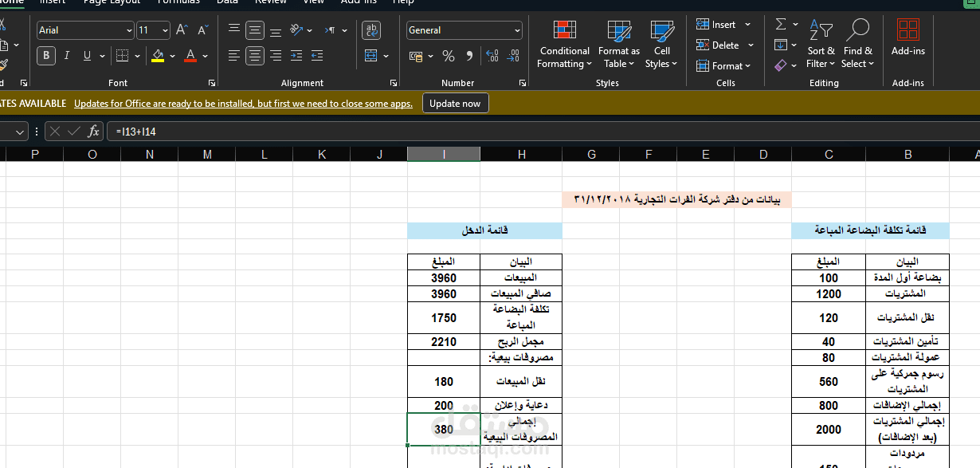Viewport: 980px width, 468px height.
Task: Apply the yellow Fill Color
Action: click(x=158, y=56)
